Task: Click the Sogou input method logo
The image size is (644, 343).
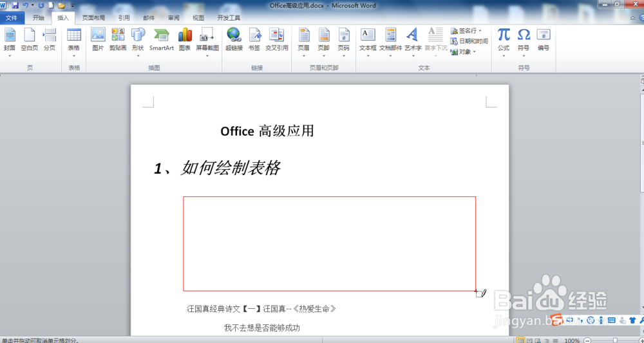Action: [x=556, y=320]
